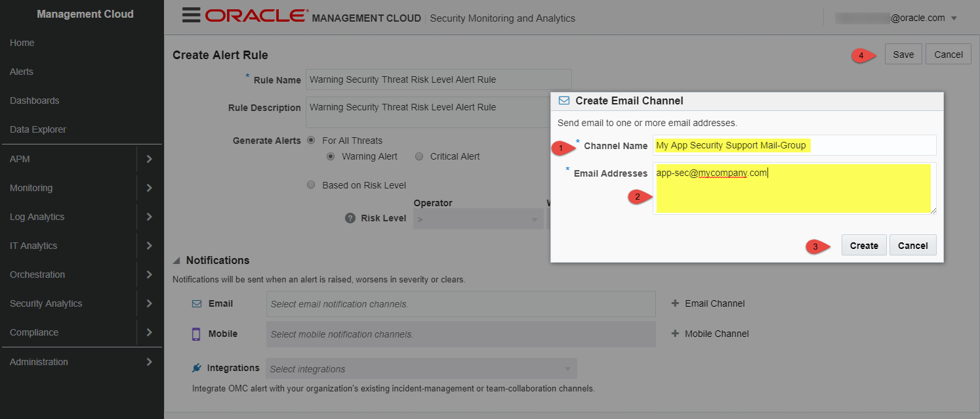Screen dimensions: 980x419
Task: Click the phone icon beside Mobile notifications
Action: point(196,334)
